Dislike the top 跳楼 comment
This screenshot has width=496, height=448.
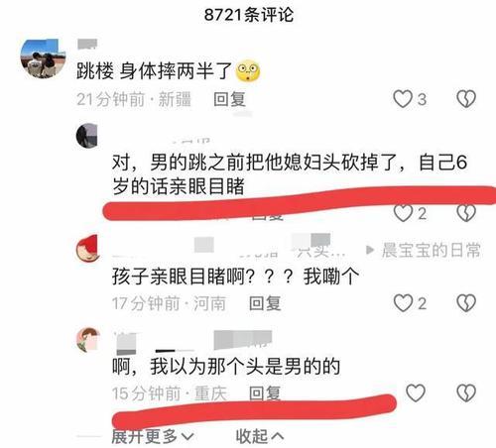tap(466, 99)
